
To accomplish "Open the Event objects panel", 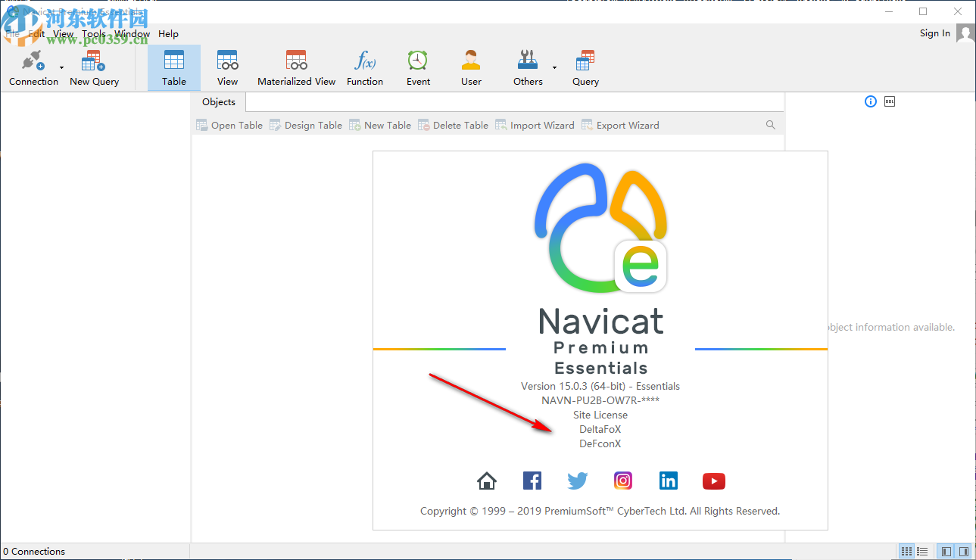I will click(x=417, y=67).
